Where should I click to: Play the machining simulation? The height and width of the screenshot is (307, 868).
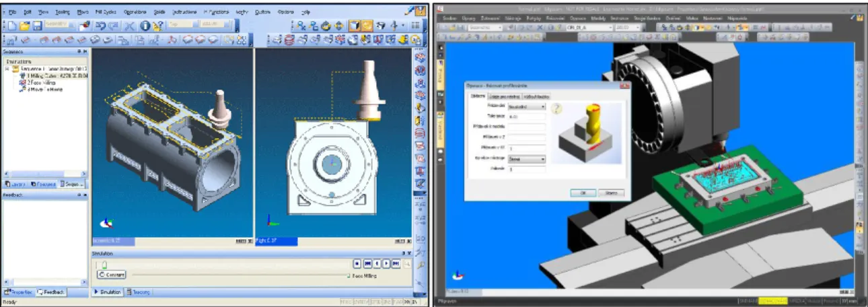click(x=386, y=263)
